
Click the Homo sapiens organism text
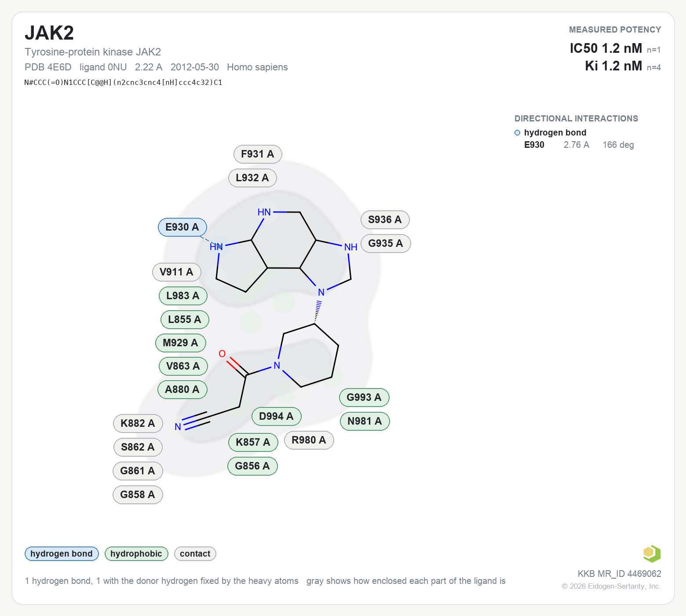point(257,67)
